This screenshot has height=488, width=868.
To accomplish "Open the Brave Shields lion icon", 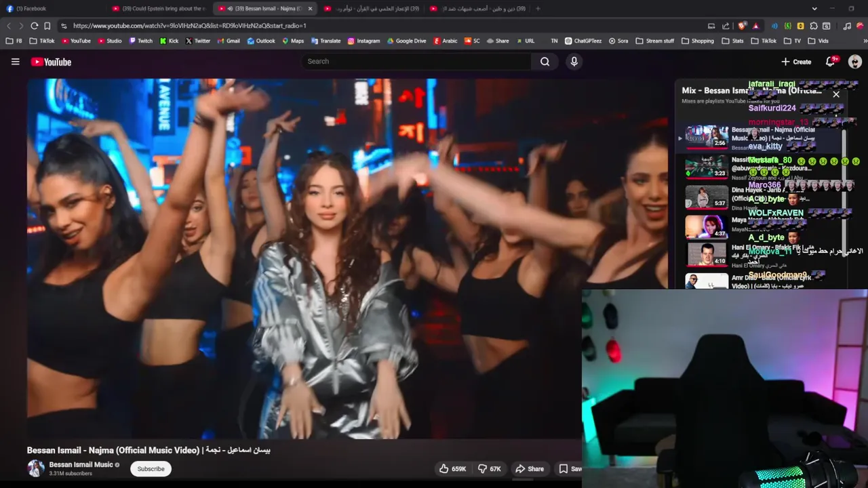I will (x=743, y=26).
